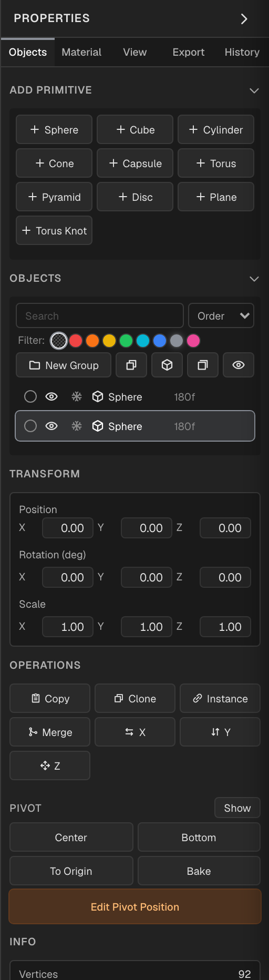The image size is (269, 980).
Task: Create an Instance using the link icon button
Action: point(220,698)
